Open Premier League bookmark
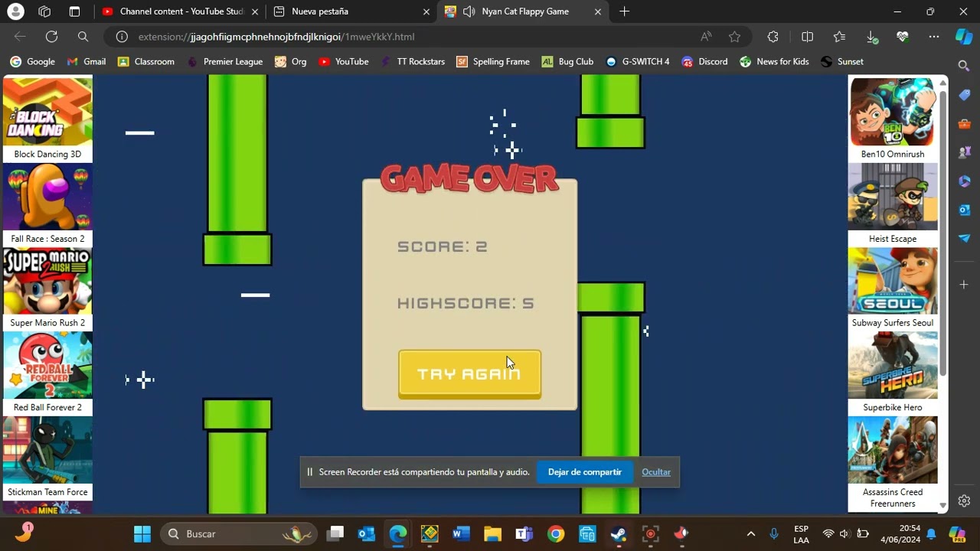 [224, 62]
